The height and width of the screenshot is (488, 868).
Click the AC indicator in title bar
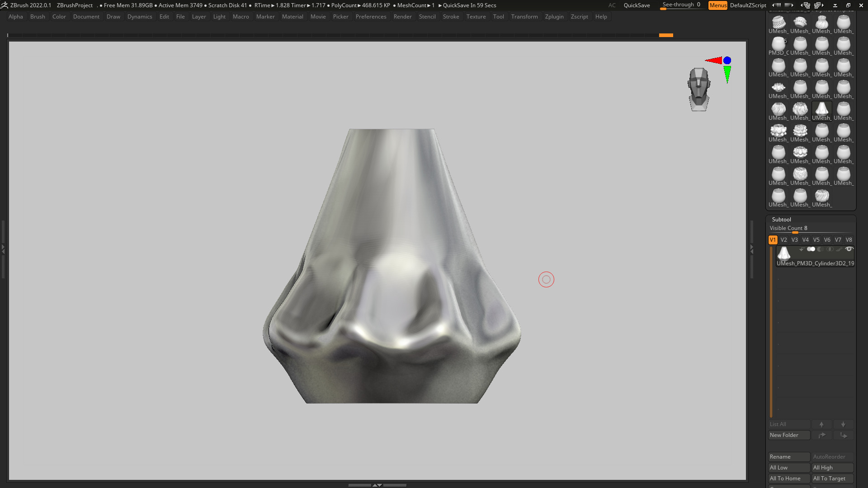pos(612,5)
